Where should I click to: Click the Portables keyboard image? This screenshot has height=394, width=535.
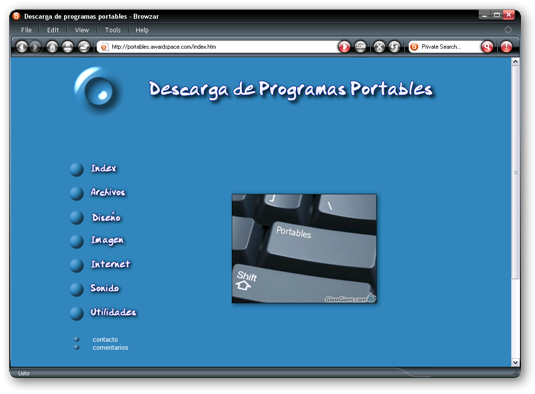(x=304, y=248)
